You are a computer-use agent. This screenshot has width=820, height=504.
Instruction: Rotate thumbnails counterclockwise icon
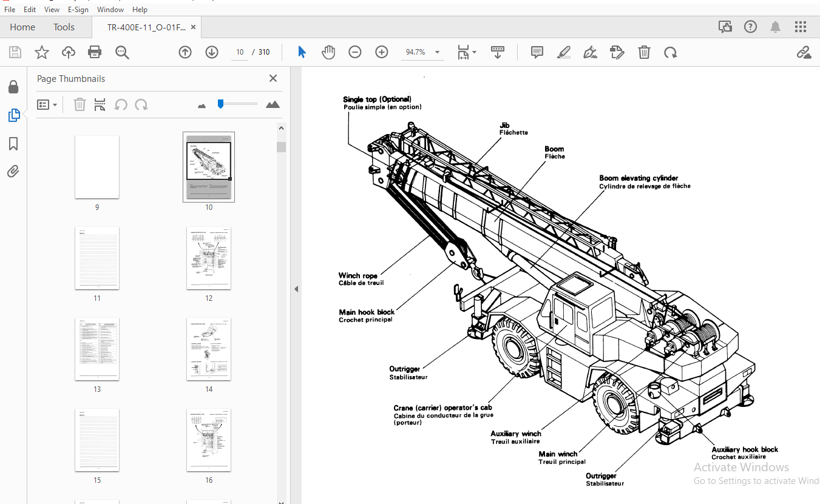121,104
